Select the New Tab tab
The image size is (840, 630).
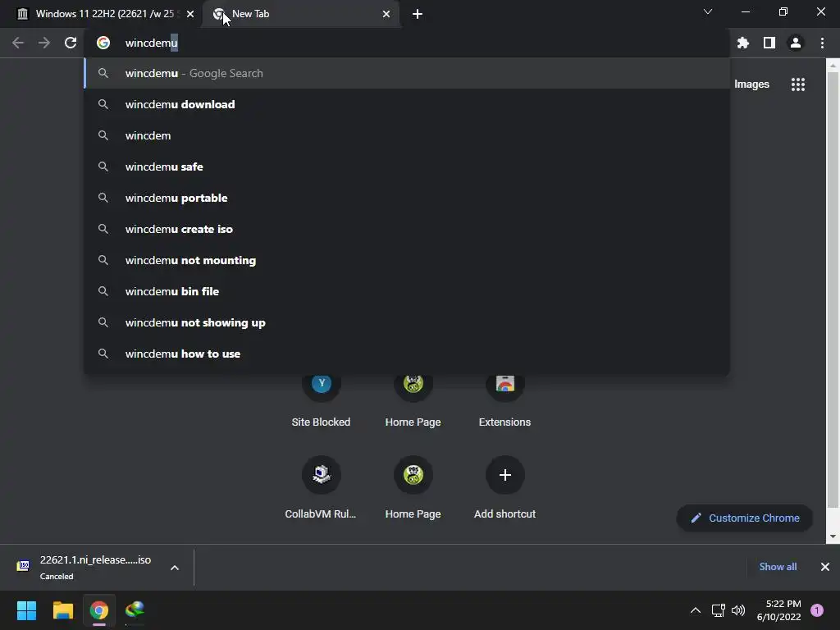coord(301,14)
